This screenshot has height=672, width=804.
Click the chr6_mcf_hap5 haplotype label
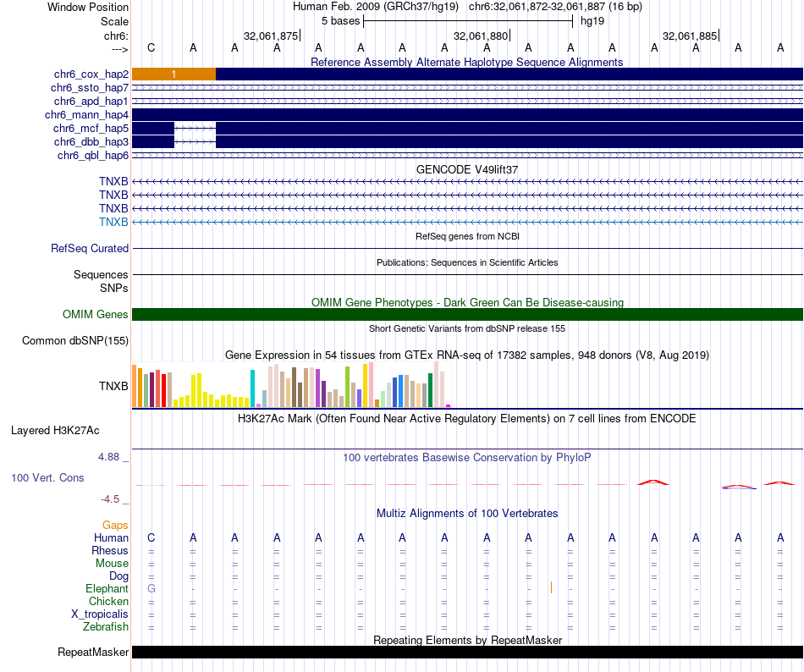pyautogui.click(x=91, y=128)
